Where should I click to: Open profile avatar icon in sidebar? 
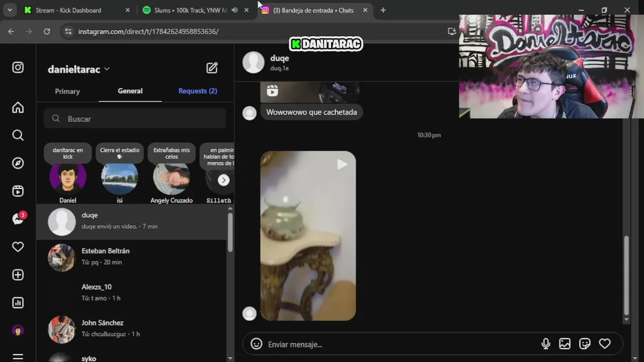(18, 330)
